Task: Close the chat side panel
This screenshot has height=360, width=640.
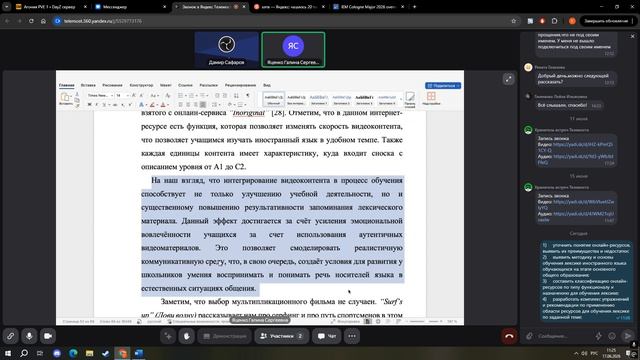Action: pyautogui.click(x=633, y=36)
